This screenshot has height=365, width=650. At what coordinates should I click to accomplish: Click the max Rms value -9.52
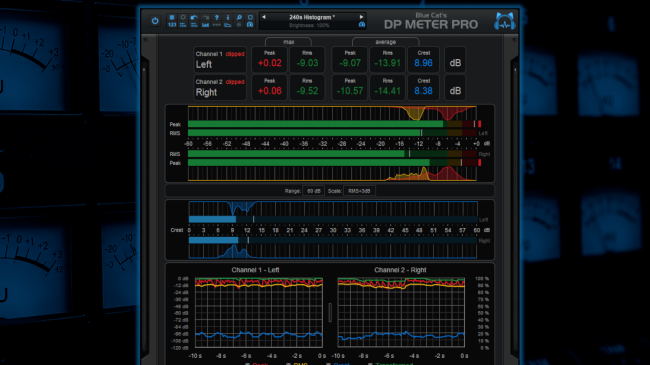307,91
